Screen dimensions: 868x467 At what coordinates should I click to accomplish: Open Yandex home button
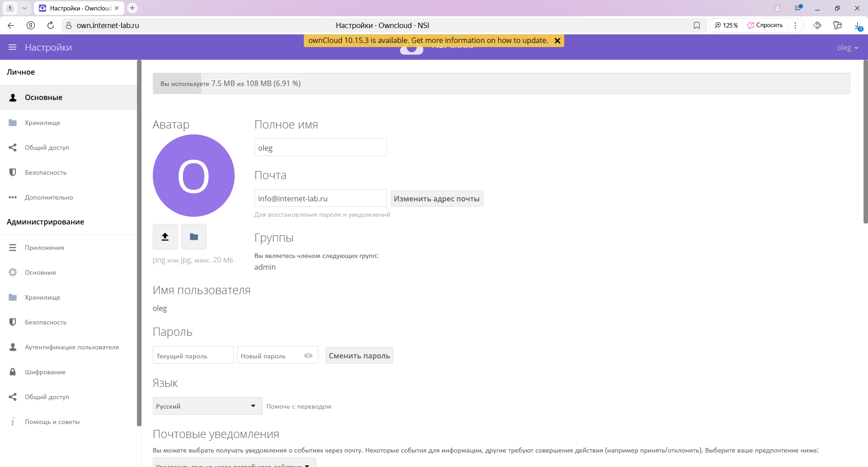31,25
